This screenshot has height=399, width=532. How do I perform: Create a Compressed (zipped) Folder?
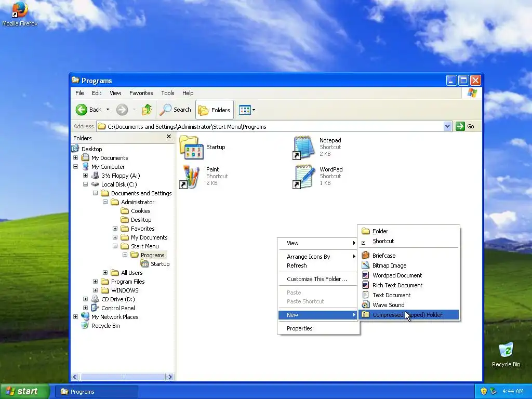(x=408, y=314)
